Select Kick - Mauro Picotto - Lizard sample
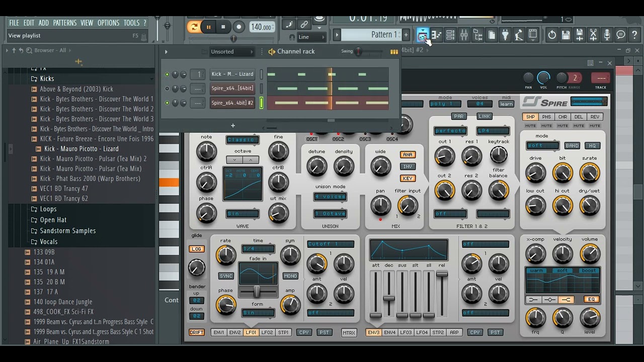The width and height of the screenshot is (644, 362). click(x=81, y=149)
